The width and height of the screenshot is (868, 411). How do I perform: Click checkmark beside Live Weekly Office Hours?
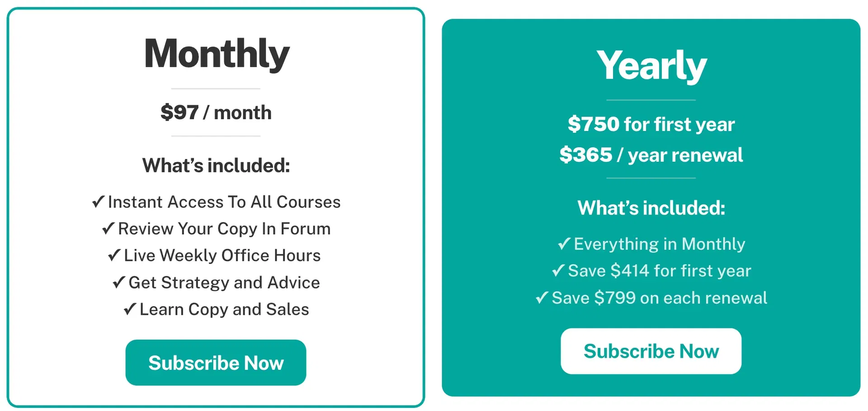pos(114,255)
